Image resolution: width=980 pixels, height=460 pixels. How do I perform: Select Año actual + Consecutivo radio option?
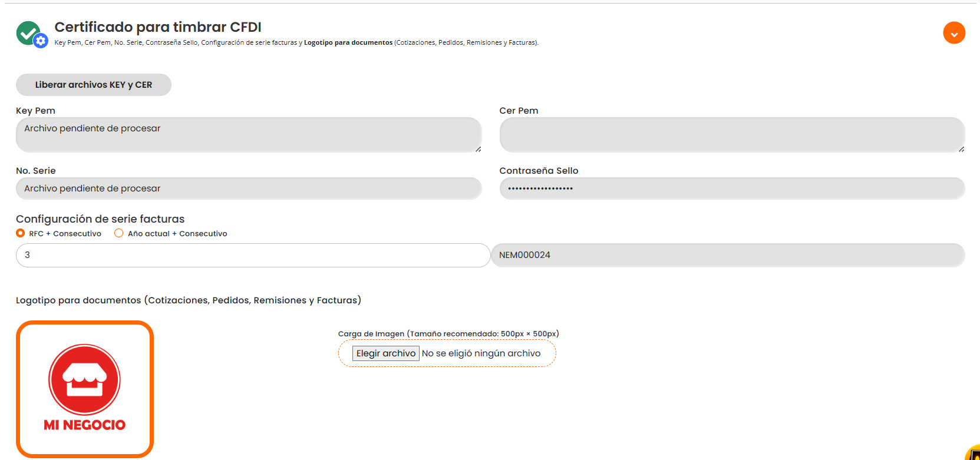119,233
